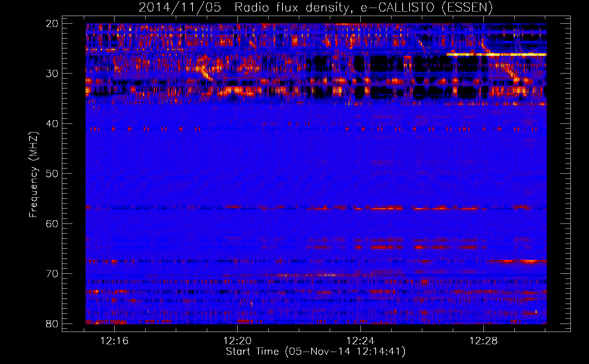Click the 50 MHz frequency tick label
The height and width of the screenshot is (364, 589).
click(x=52, y=174)
